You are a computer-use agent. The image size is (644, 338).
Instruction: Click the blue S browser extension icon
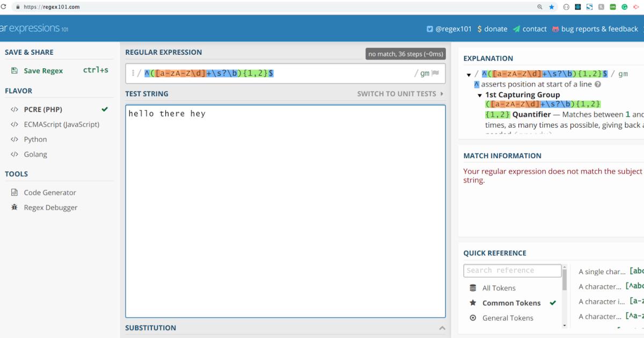click(590, 7)
